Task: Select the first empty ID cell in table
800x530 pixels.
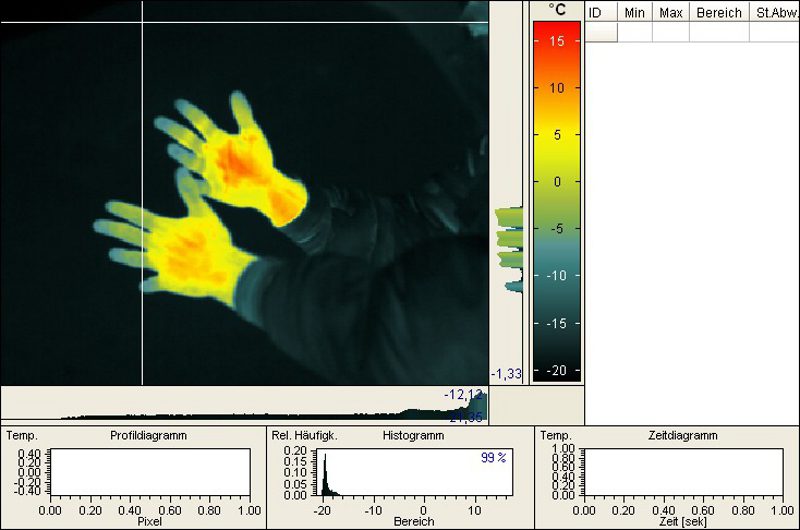Action: tap(601, 32)
